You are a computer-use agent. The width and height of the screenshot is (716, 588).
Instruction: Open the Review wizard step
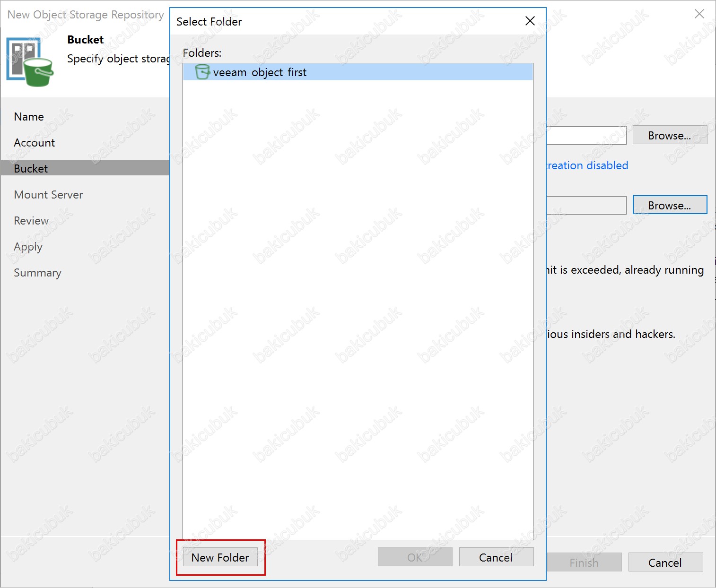pos(31,221)
